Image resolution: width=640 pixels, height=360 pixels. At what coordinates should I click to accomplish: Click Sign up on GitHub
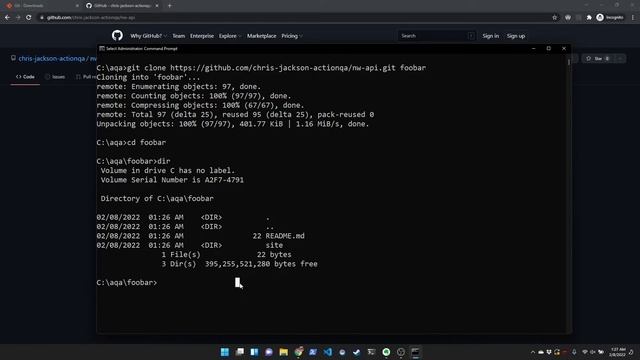(x=516, y=36)
